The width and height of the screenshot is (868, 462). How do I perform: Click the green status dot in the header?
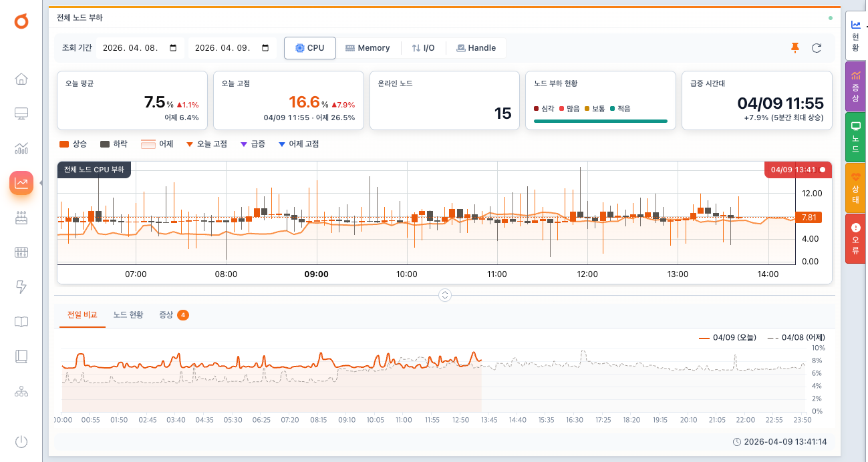[831, 18]
